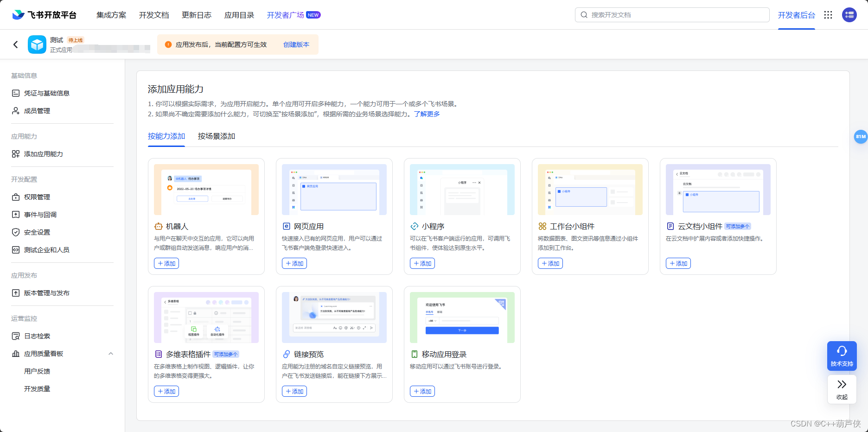This screenshot has height=432, width=868.
Task: Open 技术支持 headset support button
Action: pos(842,356)
